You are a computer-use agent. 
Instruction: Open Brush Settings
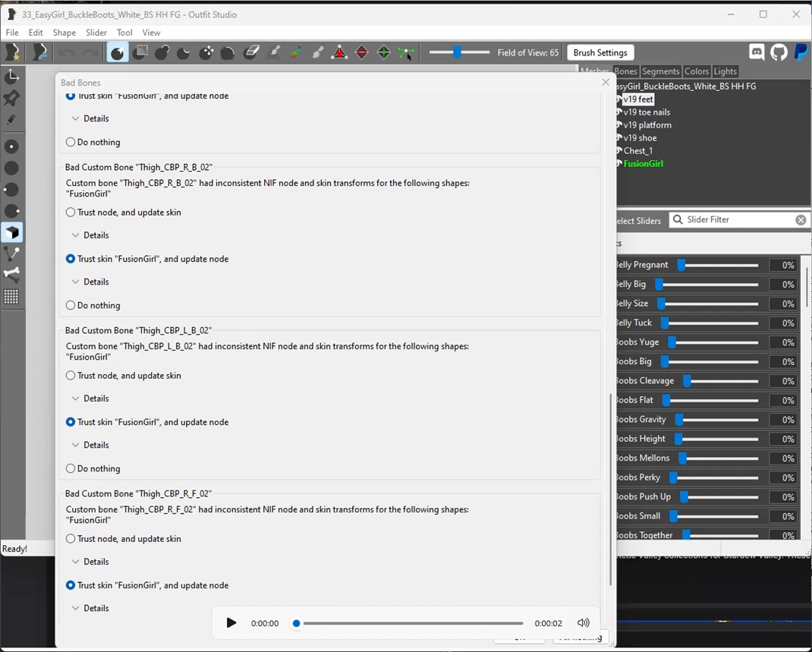600,52
